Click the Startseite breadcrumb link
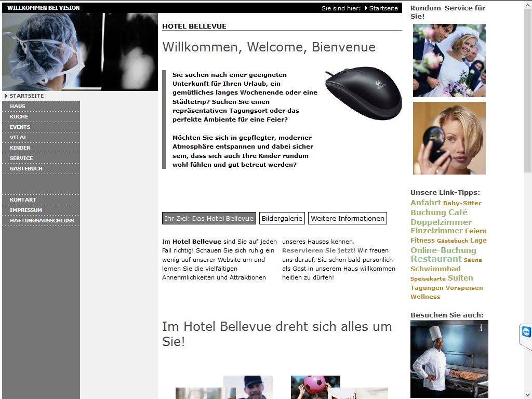The height and width of the screenshot is (399, 532). [383, 8]
